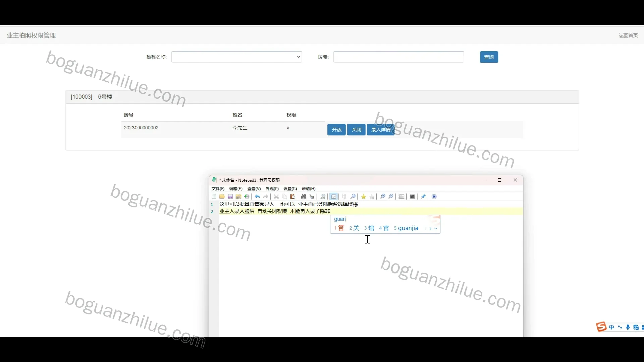Screen dimensions: 644x362
Task: Go to next IME candidate page
Action: click(430, 229)
